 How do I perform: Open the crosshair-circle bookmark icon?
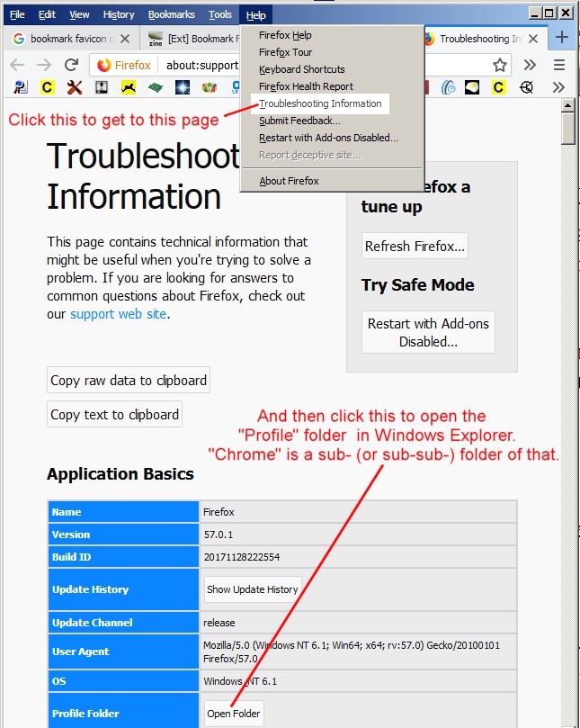pyautogui.click(x=526, y=87)
